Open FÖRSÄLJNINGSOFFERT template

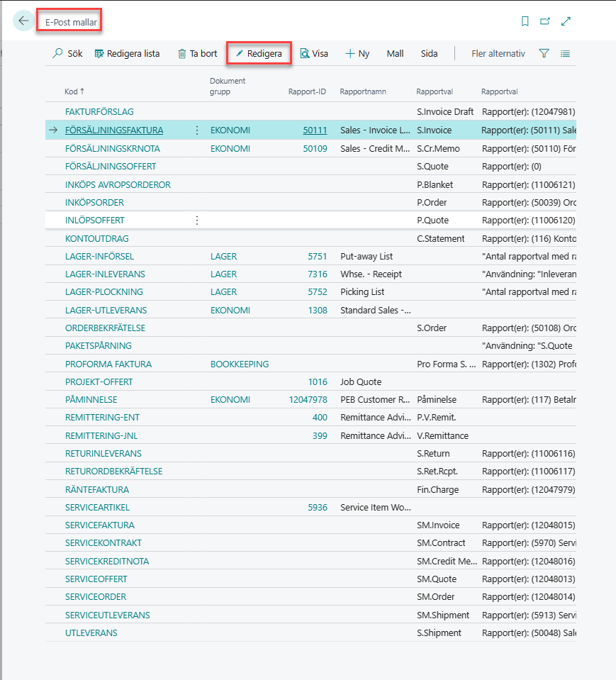pos(111,167)
